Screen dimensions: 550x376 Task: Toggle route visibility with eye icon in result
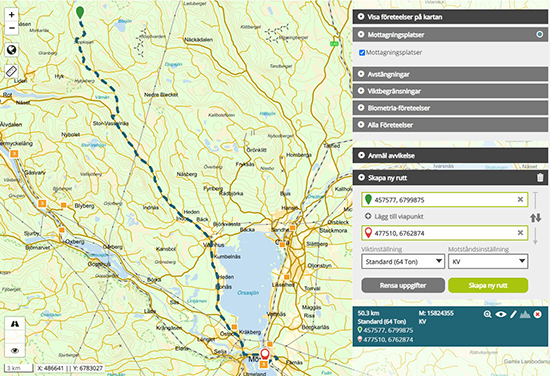[x=501, y=314]
